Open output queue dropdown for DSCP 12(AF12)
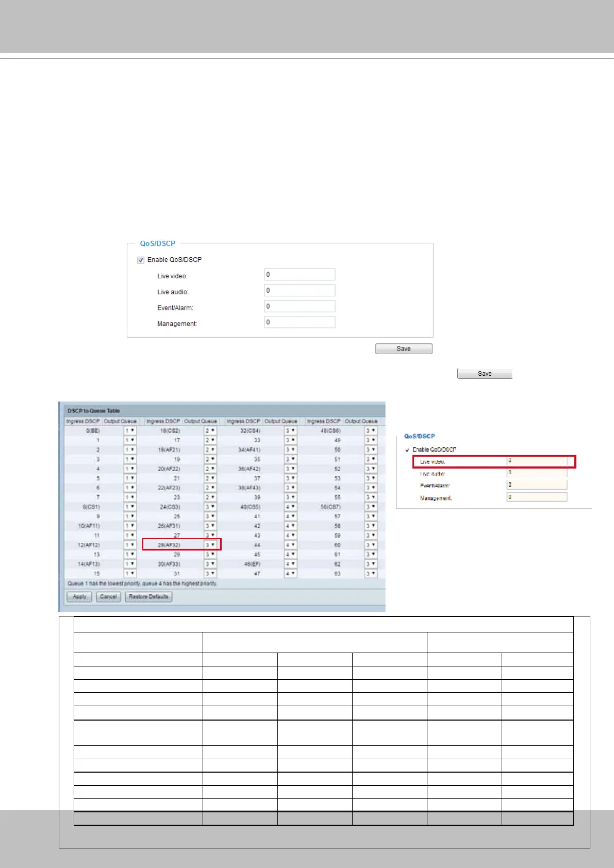 click(130, 545)
